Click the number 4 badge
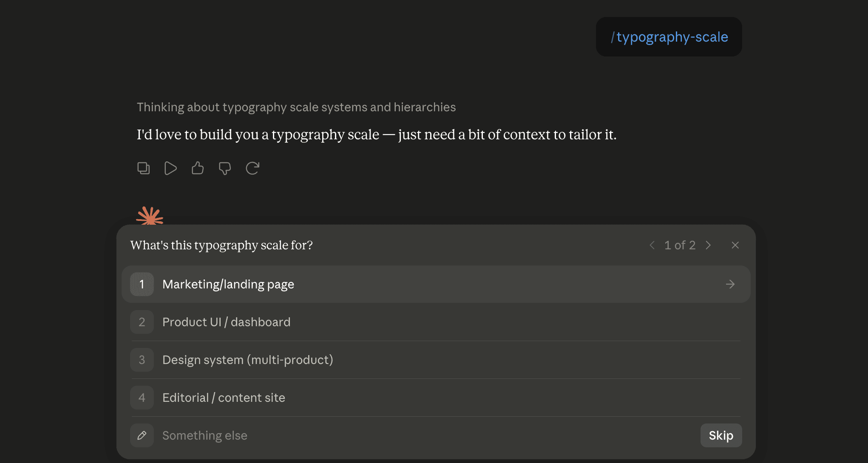The width and height of the screenshot is (868, 463). [x=142, y=398]
